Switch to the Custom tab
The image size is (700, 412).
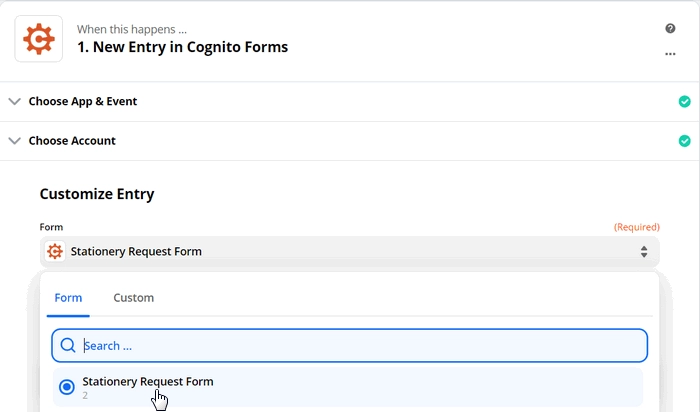pos(133,298)
